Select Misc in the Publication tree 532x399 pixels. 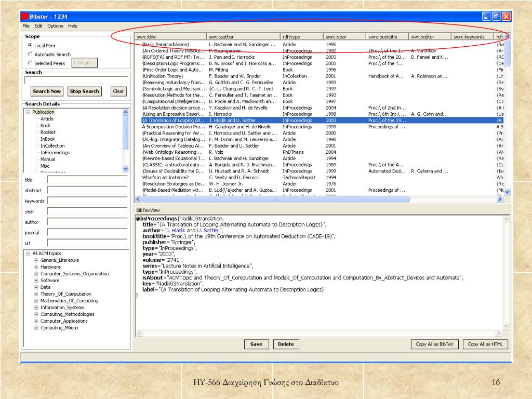tap(45, 166)
